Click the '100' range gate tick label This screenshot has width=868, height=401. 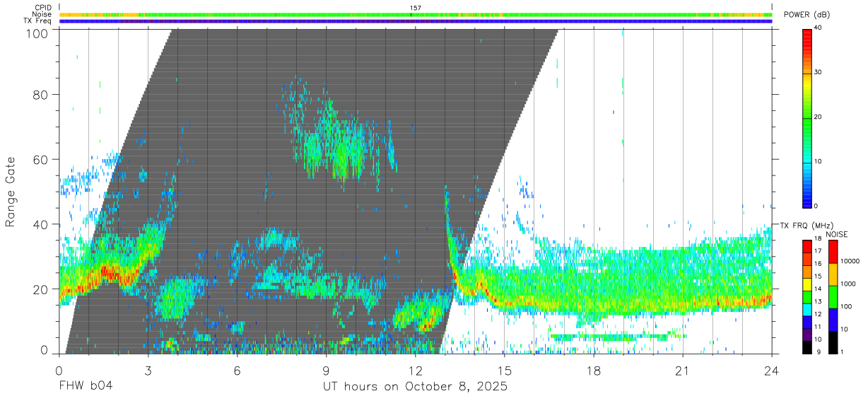[x=35, y=33]
